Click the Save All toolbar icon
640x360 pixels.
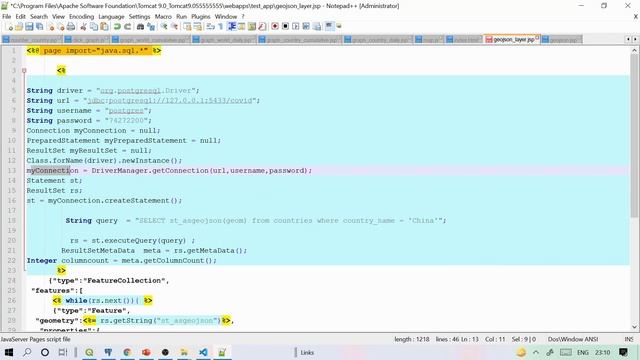pyautogui.click(x=40, y=27)
